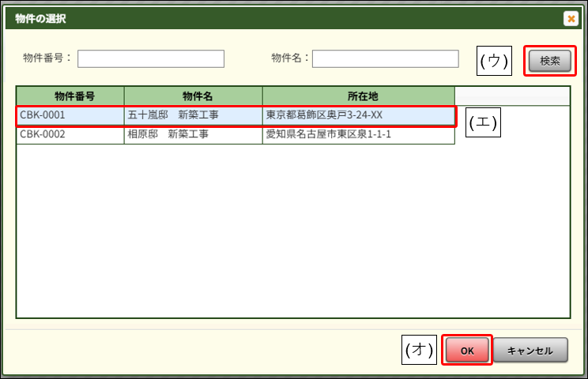Click the キャンセル button
588x379 pixels.
[530, 351]
